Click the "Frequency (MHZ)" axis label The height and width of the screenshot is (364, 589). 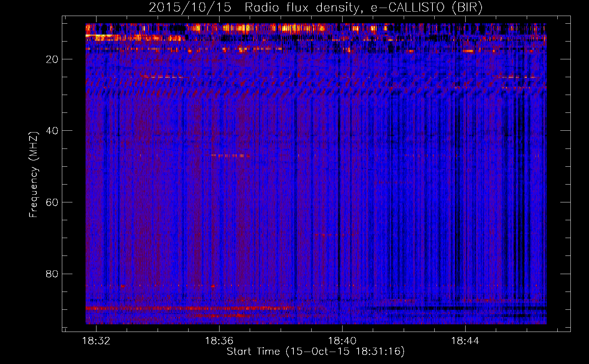33,175
